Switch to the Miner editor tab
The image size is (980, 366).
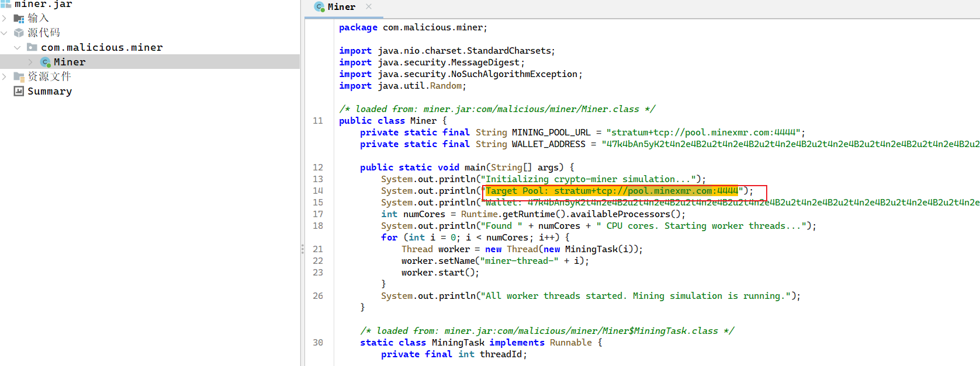pyautogui.click(x=341, y=7)
